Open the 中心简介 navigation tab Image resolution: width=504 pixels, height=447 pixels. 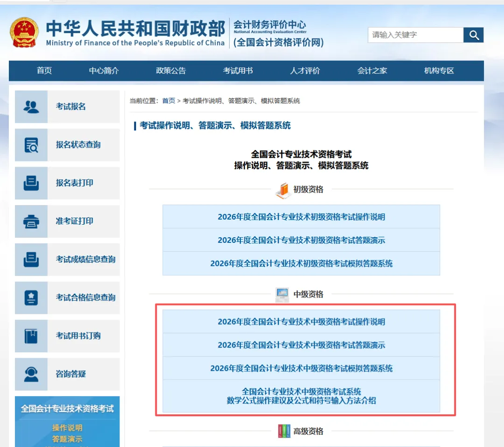pos(104,71)
